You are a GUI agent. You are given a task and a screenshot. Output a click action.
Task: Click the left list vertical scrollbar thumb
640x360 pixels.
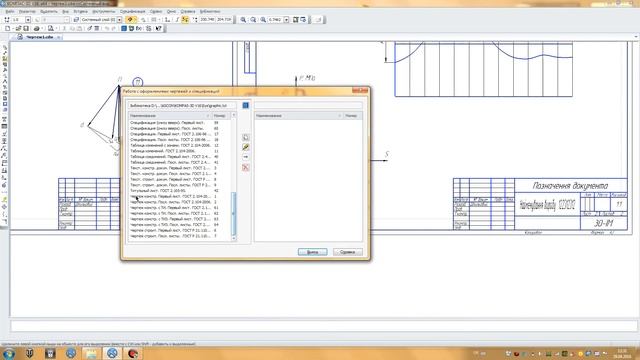coord(234,213)
